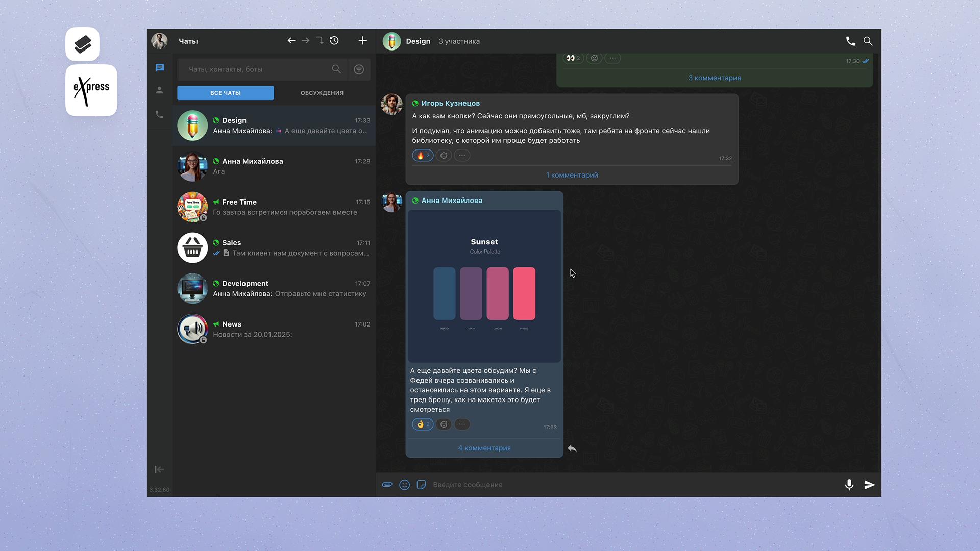Start a voice call in Design chat
Viewport: 980px width, 551px height.
[850, 41]
